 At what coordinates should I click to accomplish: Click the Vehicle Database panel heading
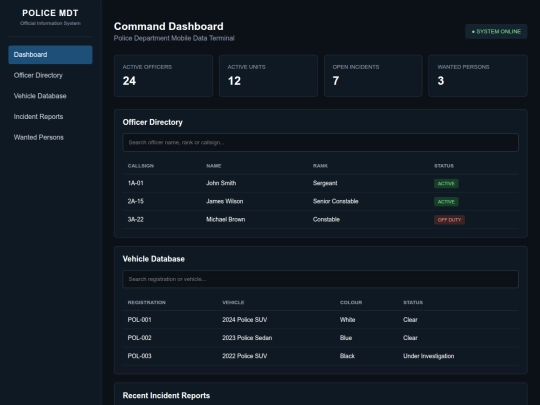154,259
